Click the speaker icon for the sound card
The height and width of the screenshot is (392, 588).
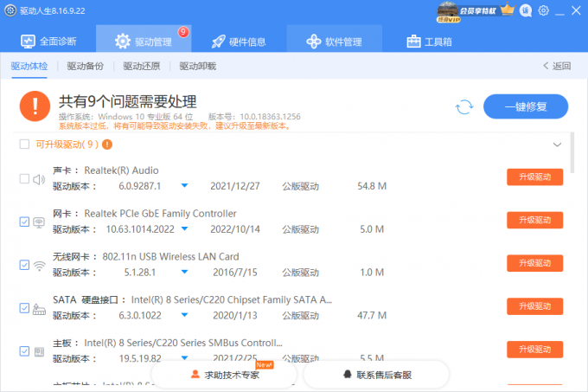[x=39, y=179]
